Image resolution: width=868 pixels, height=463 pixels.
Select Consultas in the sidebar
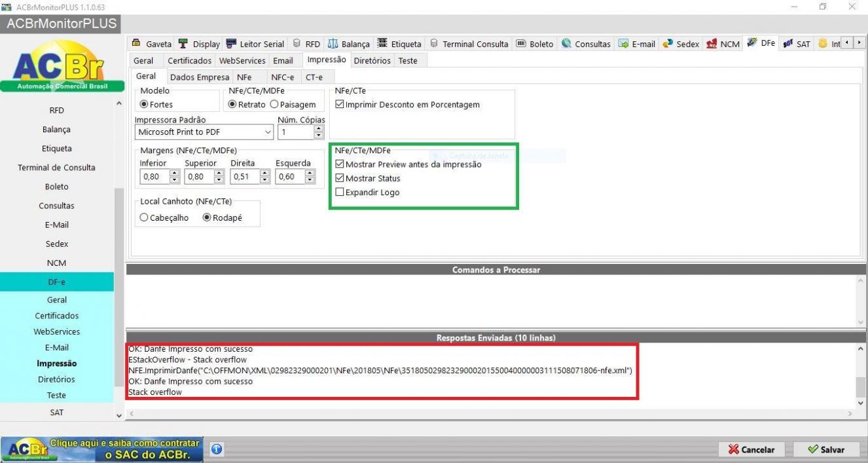pyautogui.click(x=57, y=206)
